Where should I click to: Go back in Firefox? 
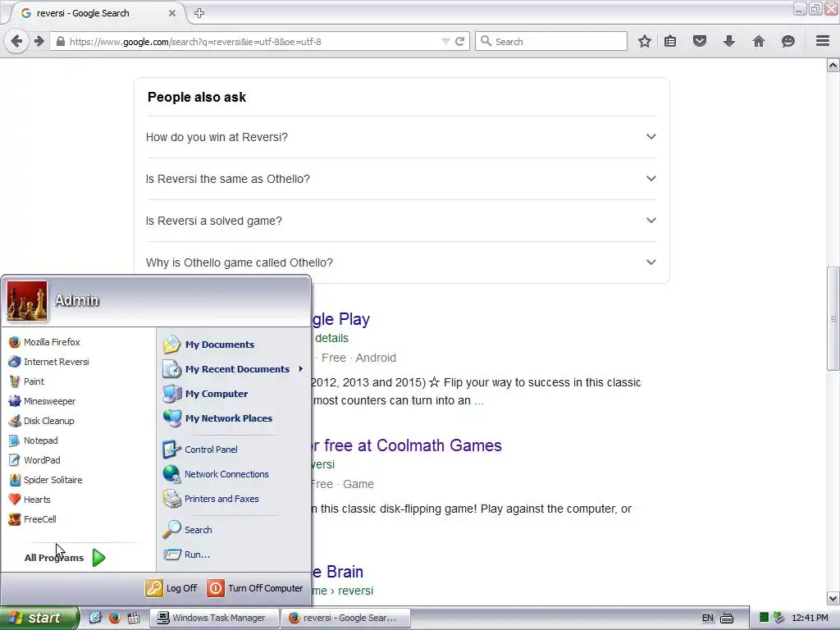pos(16,41)
